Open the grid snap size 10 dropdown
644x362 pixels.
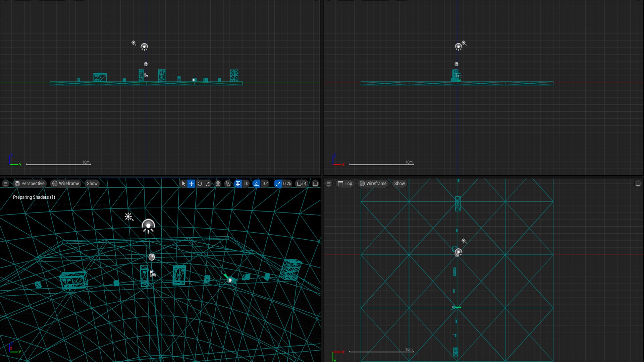(x=246, y=184)
